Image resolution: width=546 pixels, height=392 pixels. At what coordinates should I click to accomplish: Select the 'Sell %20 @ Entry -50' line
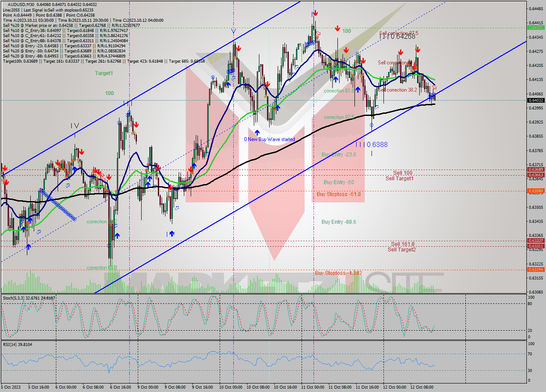point(64,51)
